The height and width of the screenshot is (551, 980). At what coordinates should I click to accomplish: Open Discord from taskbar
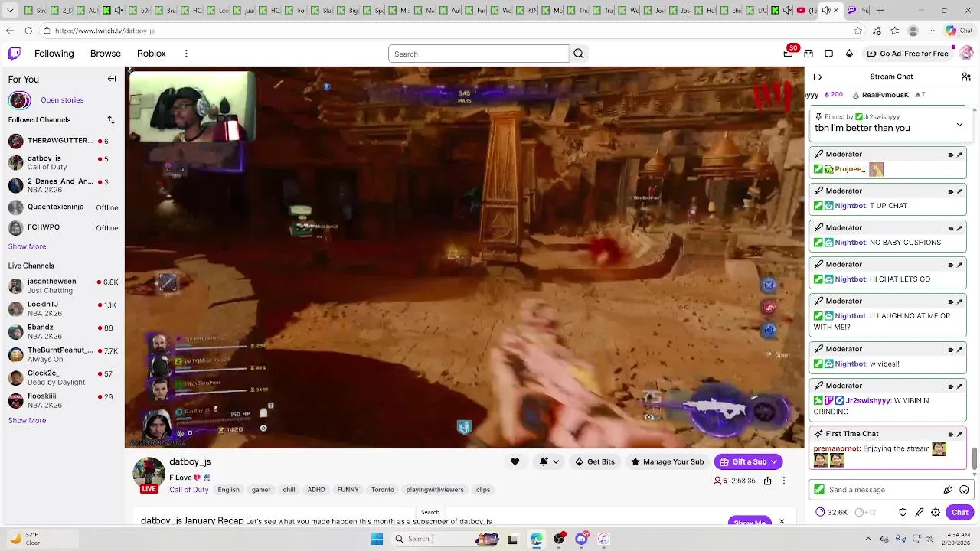pos(581,539)
